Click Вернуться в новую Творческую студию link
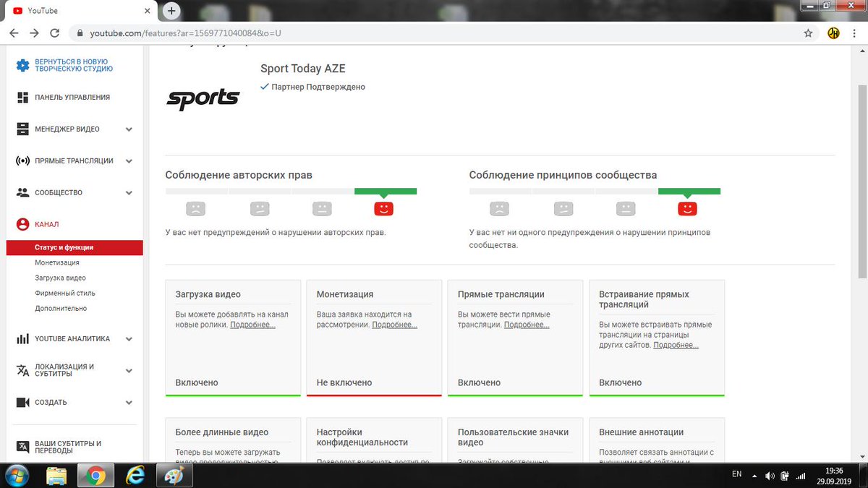The image size is (868, 488). (74, 65)
